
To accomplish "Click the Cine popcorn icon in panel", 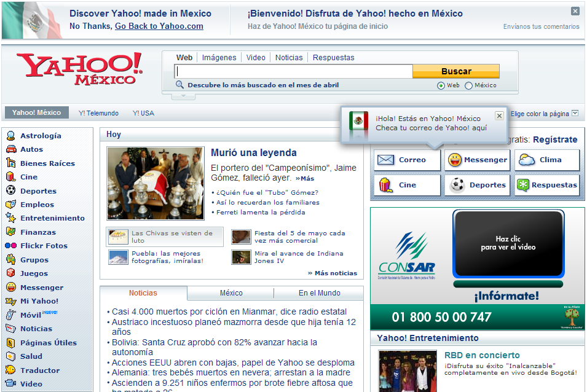I will [x=385, y=185].
